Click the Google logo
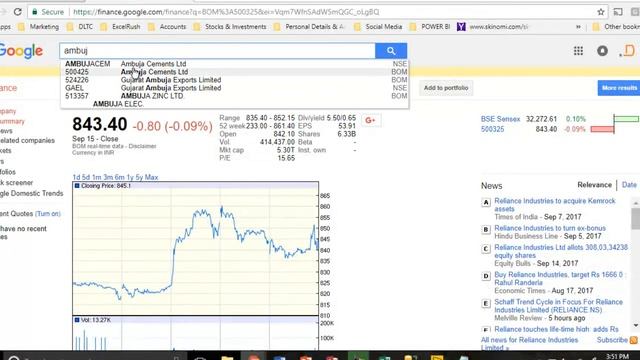Viewport: 640px width, 360px height. (21, 51)
